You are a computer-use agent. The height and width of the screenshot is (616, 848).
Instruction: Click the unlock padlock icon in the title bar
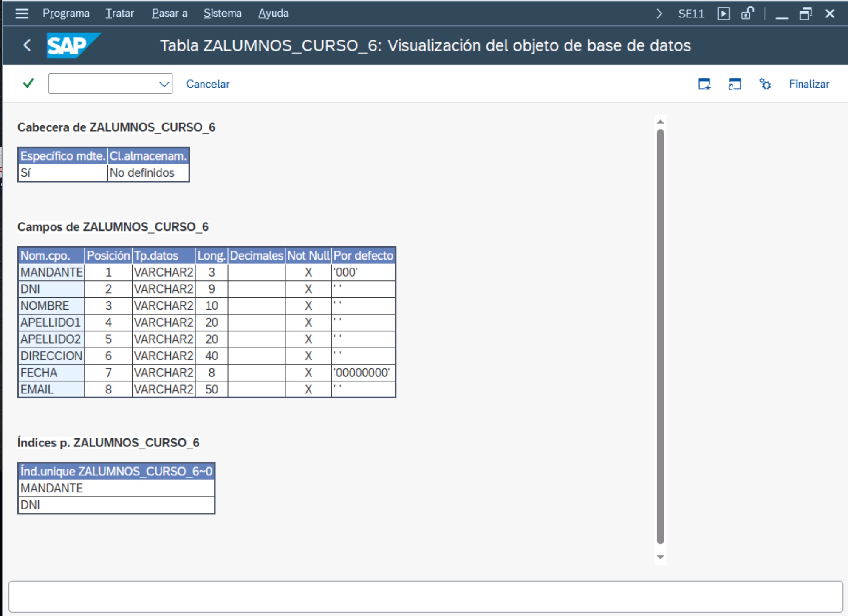747,14
